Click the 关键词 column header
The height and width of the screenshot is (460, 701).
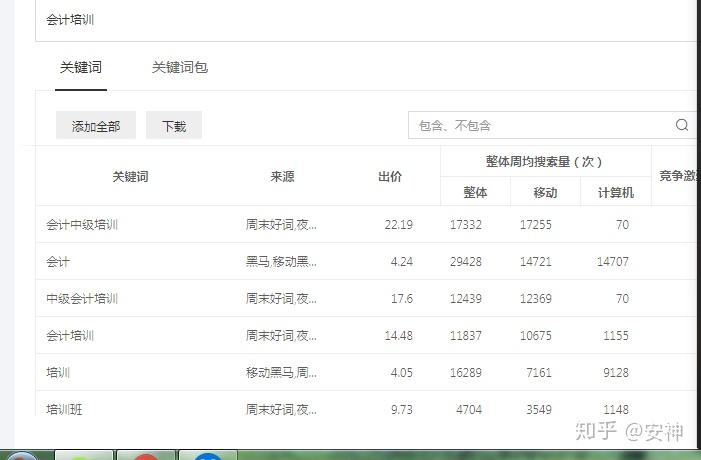point(130,177)
